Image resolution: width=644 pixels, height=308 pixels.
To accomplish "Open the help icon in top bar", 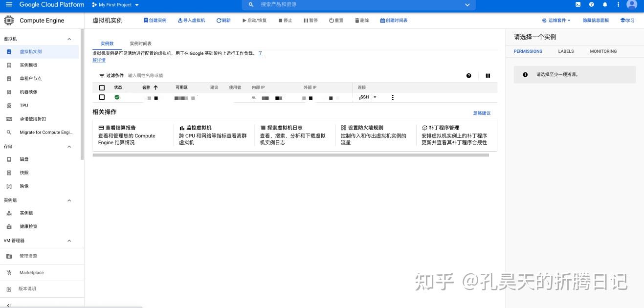I will [x=591, y=4].
